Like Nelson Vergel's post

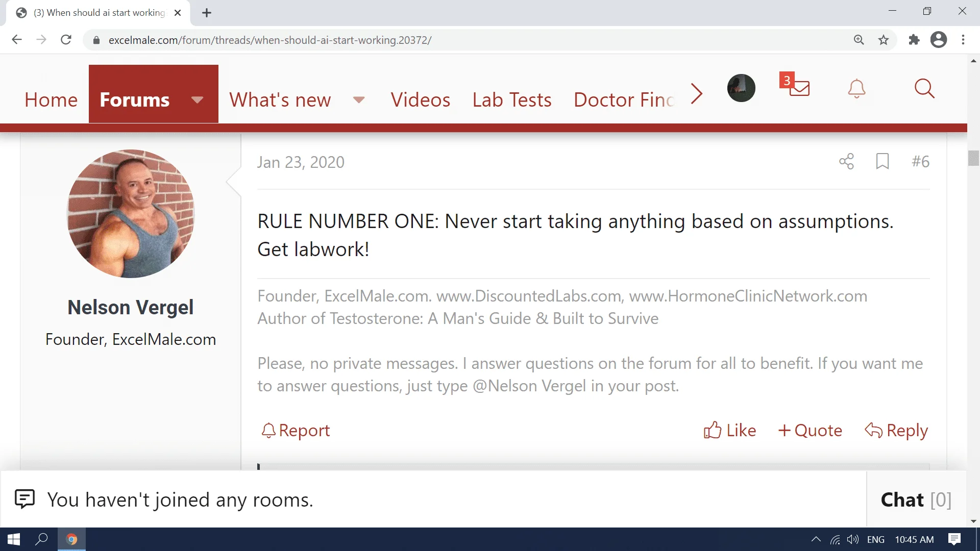730,430
